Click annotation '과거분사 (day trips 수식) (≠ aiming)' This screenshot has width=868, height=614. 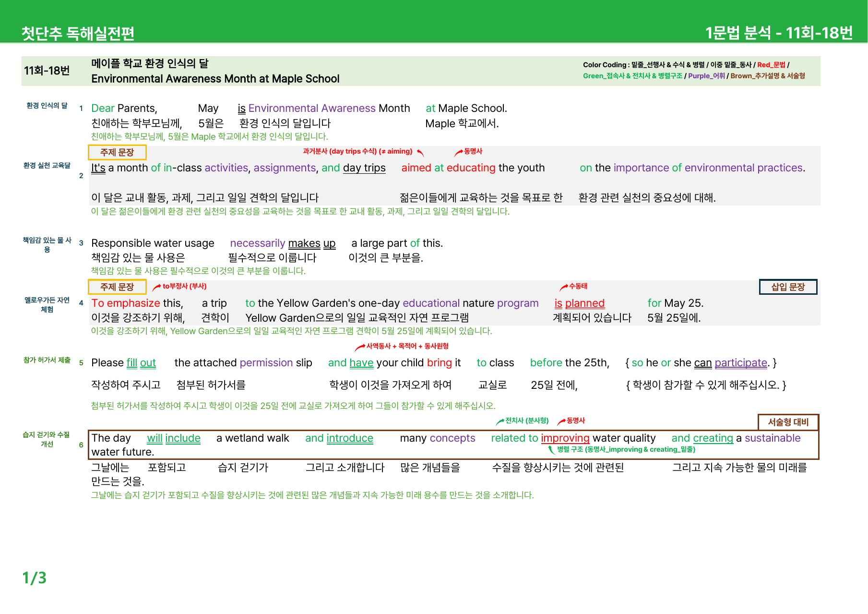[357, 151]
